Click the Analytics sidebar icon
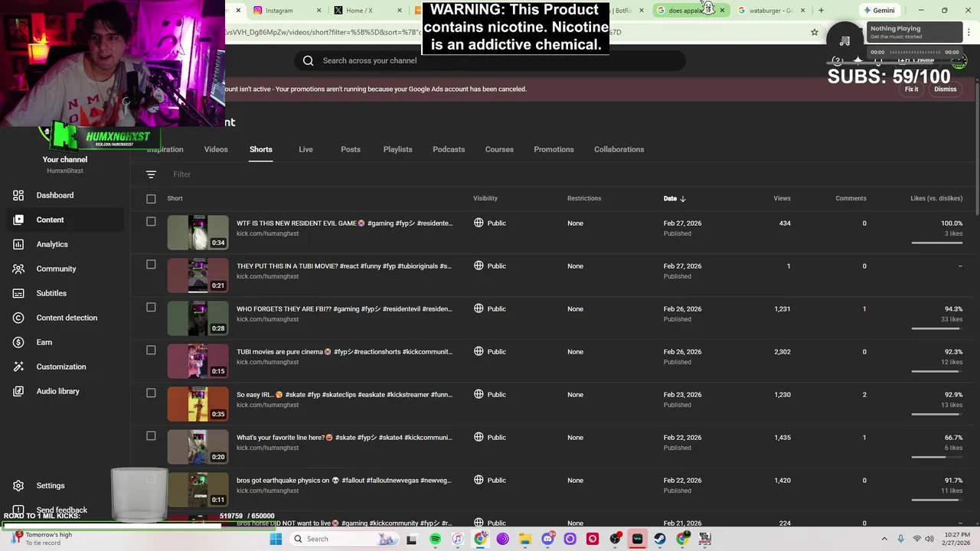Viewport: 980px width, 551px height. 18,244
